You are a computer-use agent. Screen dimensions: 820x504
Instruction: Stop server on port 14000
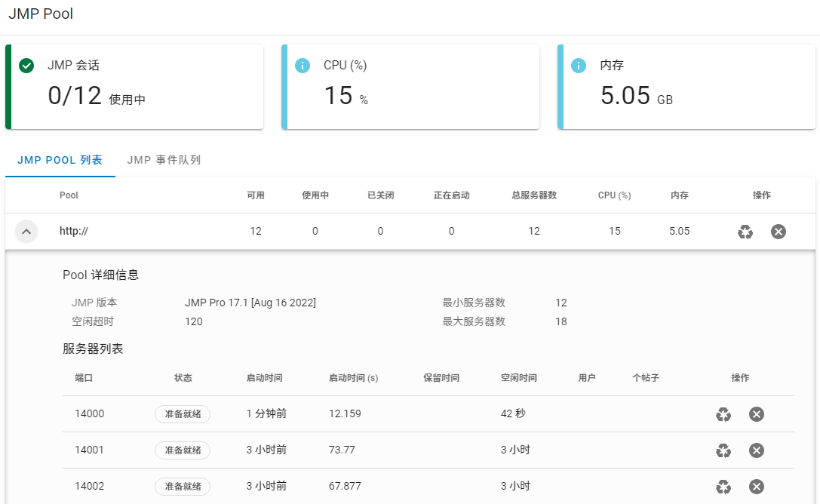point(757,414)
